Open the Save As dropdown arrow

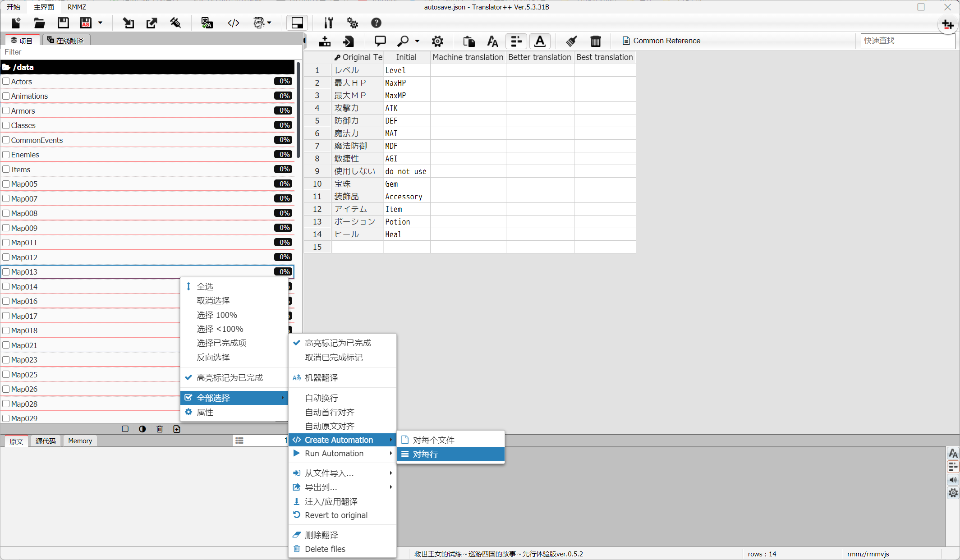[x=100, y=23]
